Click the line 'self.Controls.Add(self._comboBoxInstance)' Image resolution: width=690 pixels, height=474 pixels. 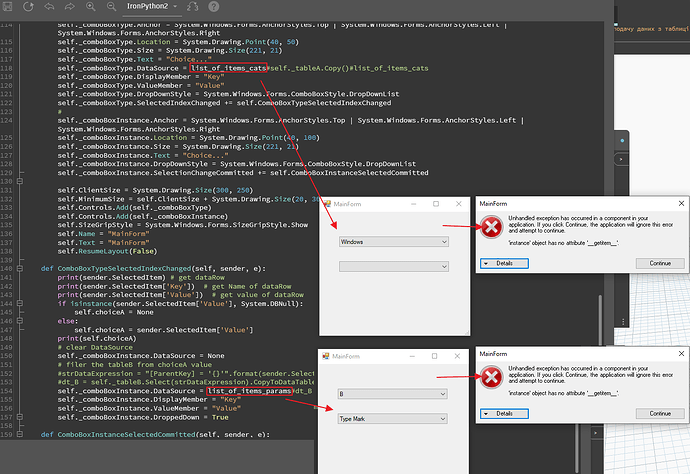143,217
